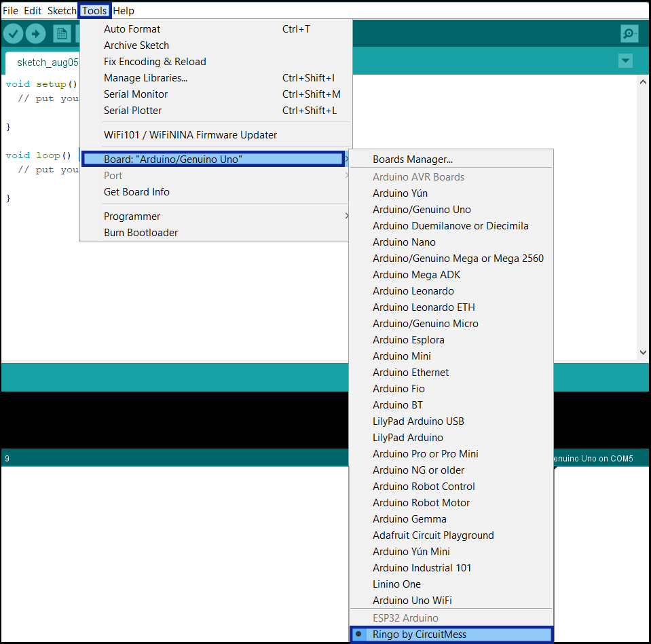The width and height of the screenshot is (651, 644).
Task: Open the Help menu
Action: point(124,11)
